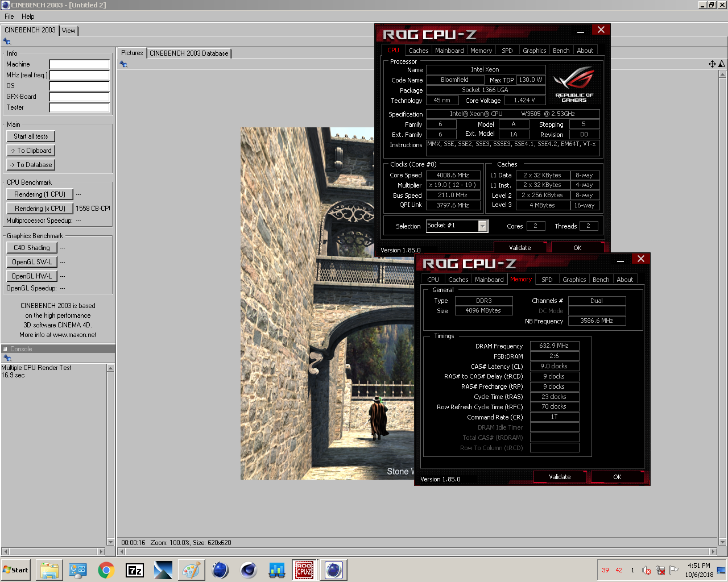
Task: Click the zoom triangle icon in picture viewer
Action: tap(722, 64)
